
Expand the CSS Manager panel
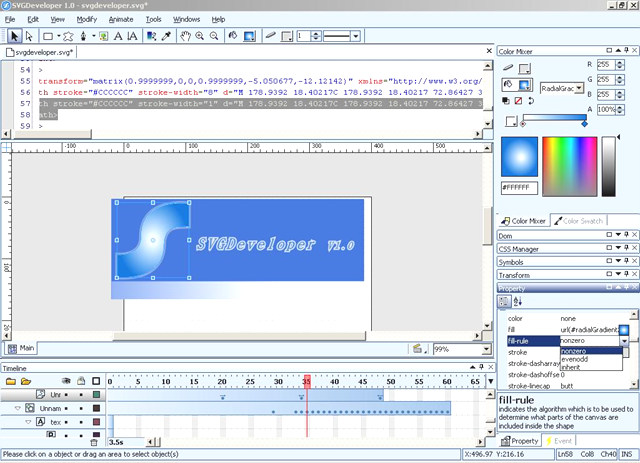[618, 248]
